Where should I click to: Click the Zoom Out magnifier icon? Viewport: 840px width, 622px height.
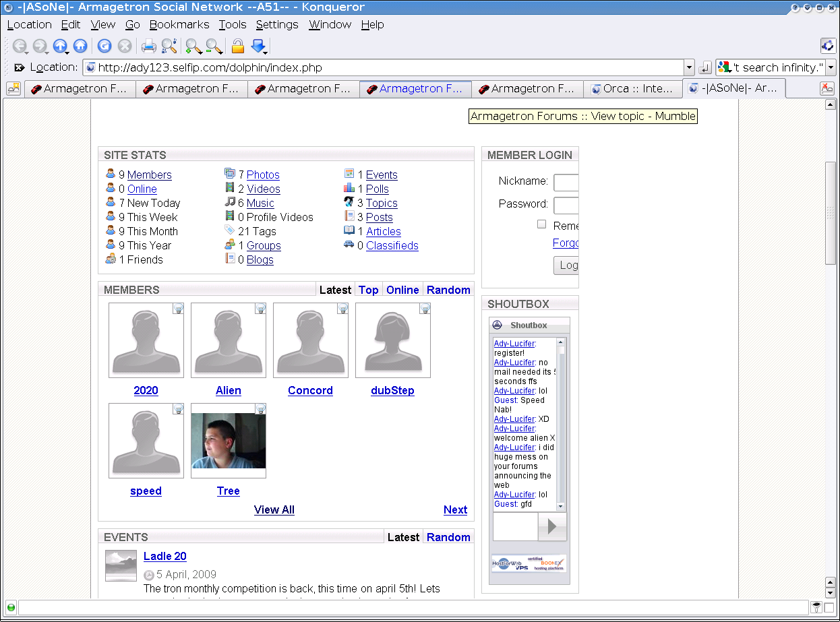point(214,46)
